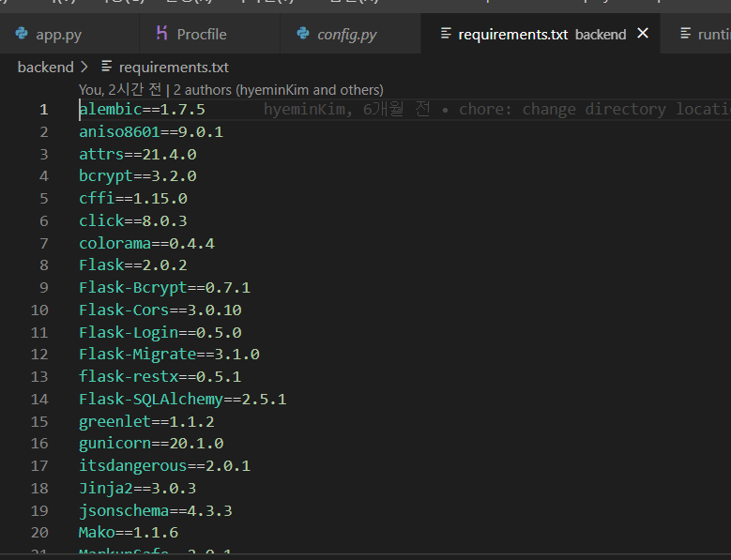This screenshot has height=560, width=731.
Task: Click the aniso8601==9.0.1 line
Action: [x=151, y=132]
